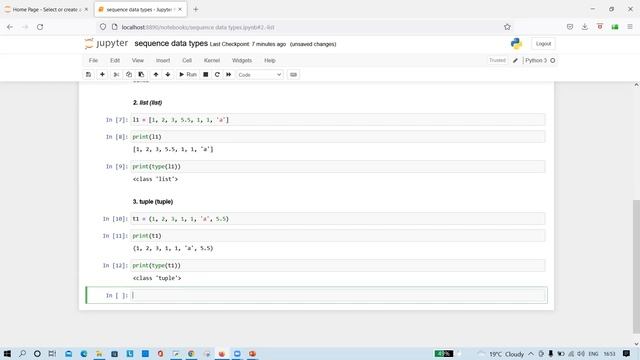Open the Kernel menu

(212, 60)
